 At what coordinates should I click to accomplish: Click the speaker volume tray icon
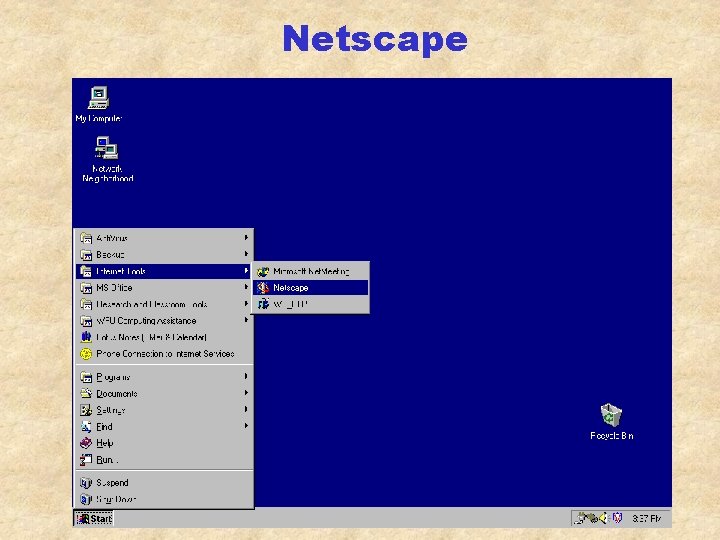tap(603, 518)
